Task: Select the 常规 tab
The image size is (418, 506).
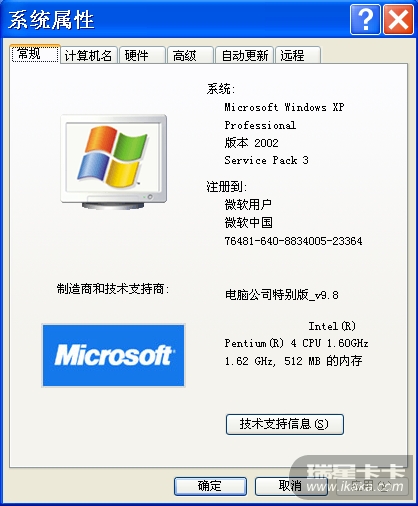Action: 35,54
